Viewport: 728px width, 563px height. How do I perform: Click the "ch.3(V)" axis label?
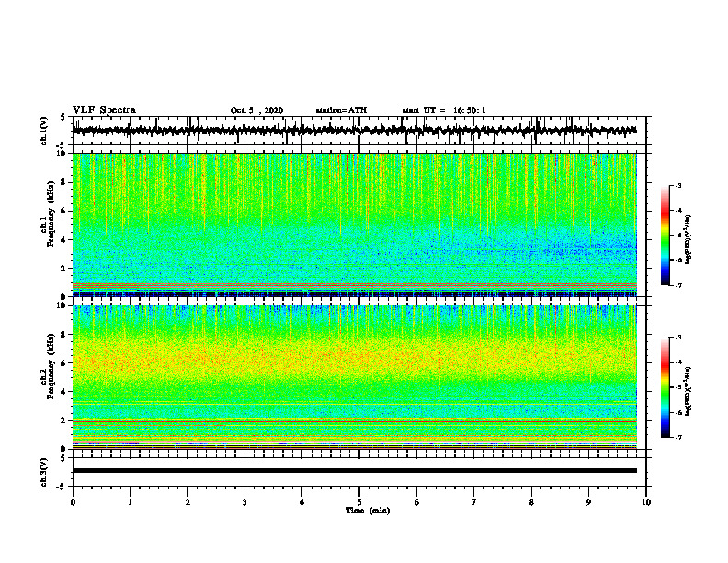coord(44,472)
